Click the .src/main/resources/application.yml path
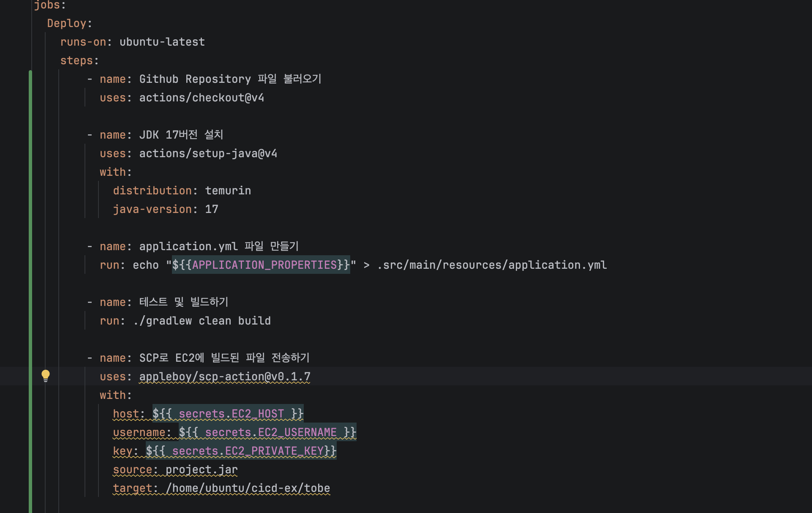Viewport: 812px width, 513px height. click(x=492, y=265)
